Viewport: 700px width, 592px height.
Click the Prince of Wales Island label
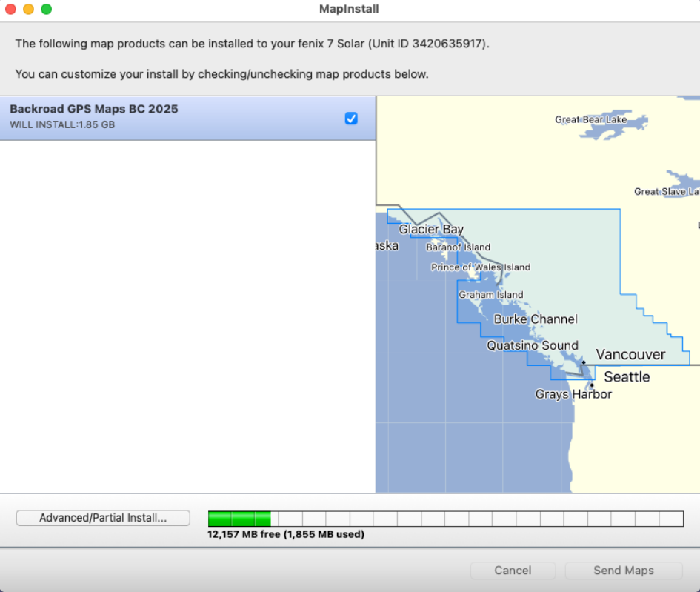point(480,267)
